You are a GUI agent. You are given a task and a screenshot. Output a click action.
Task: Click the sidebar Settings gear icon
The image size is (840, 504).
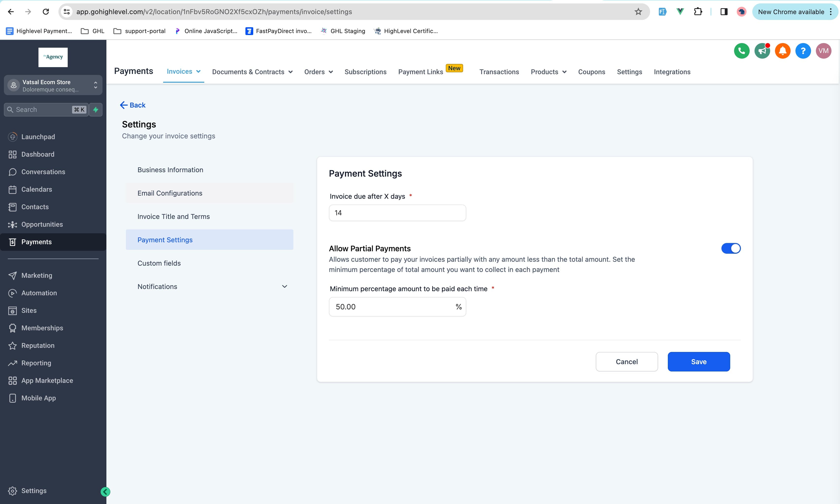pos(13,491)
